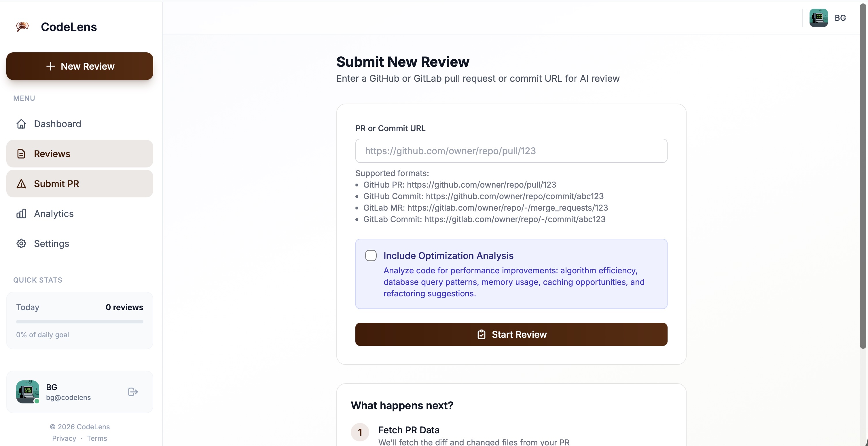Select the home icon beside Dashboard

(x=21, y=124)
